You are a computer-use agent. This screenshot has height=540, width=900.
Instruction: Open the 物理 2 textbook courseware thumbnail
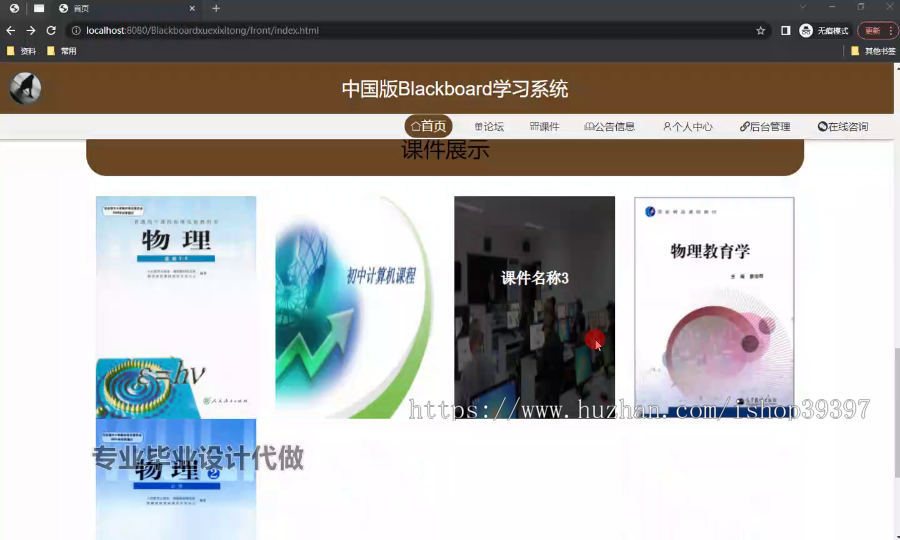(x=176, y=479)
